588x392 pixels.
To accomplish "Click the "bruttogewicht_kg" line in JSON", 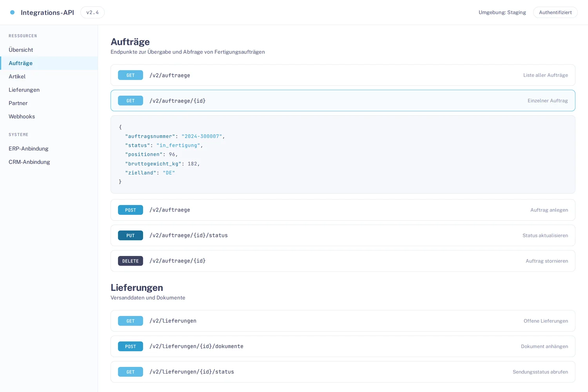I will (x=162, y=164).
